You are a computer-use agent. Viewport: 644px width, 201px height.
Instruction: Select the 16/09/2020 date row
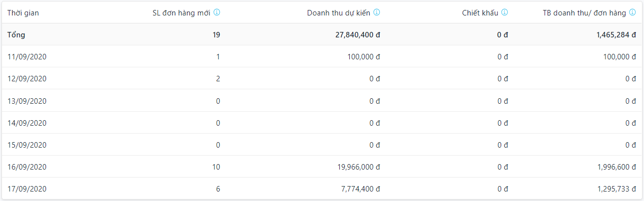(27, 167)
